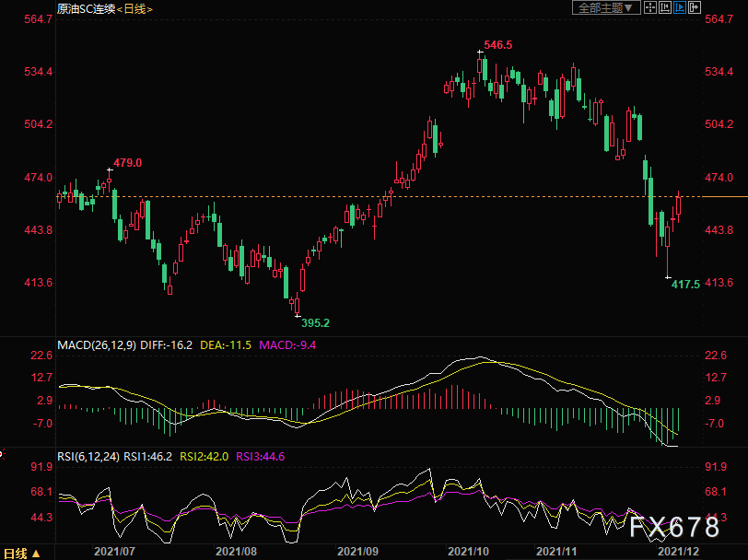Expand the 日线 period selector at bottom-left
The width and height of the screenshot is (748, 560).
pos(22,554)
